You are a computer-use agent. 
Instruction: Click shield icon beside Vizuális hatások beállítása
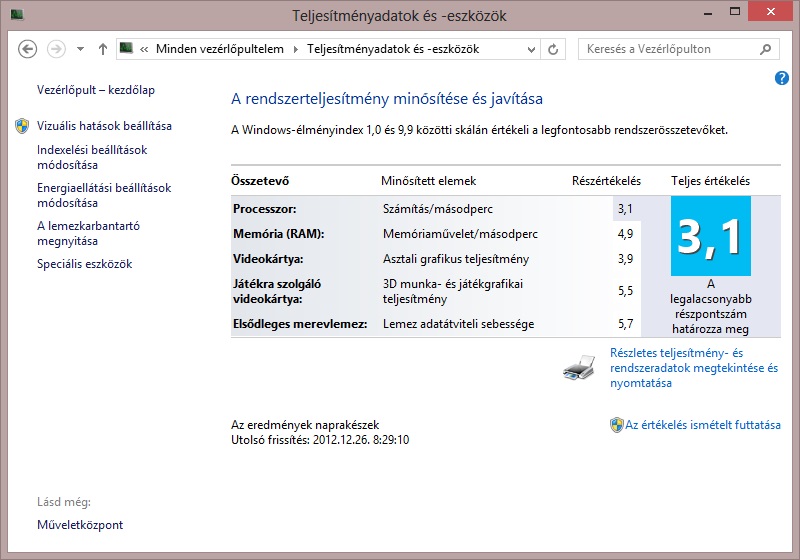coord(22,126)
